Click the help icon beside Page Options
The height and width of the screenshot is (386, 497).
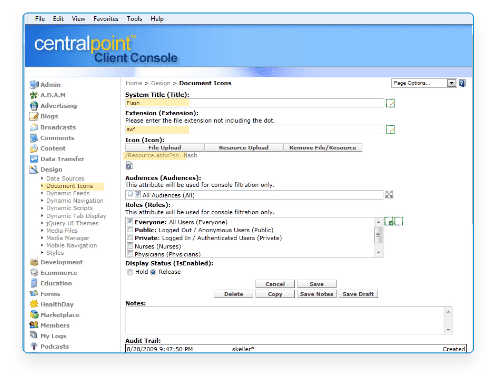[462, 83]
